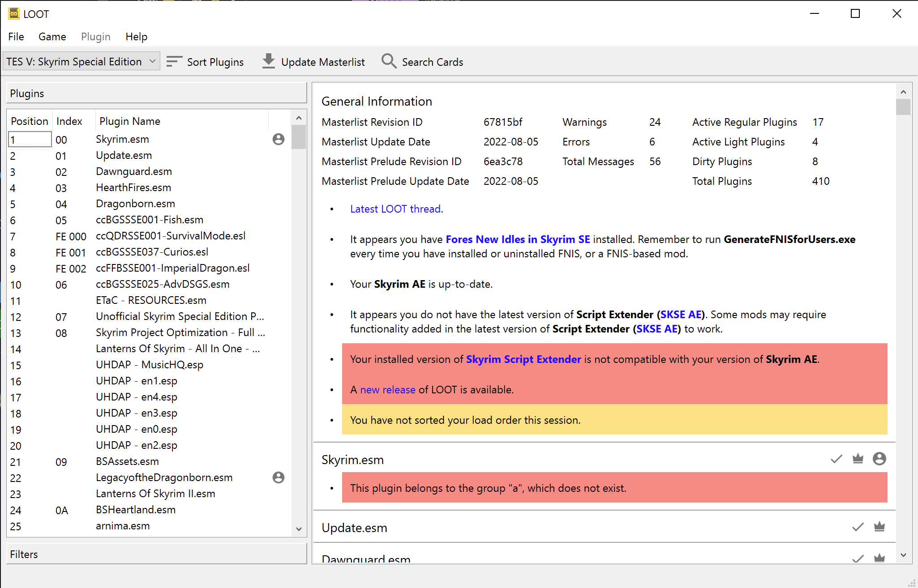Open the Skyrim Script Extender link
This screenshot has height=588, width=918.
(523, 359)
